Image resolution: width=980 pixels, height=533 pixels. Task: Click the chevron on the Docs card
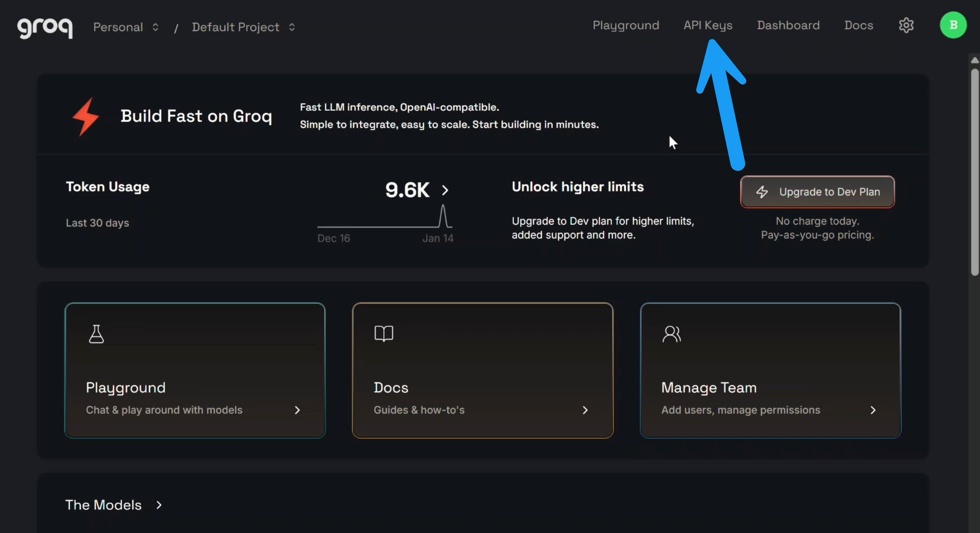click(x=585, y=410)
